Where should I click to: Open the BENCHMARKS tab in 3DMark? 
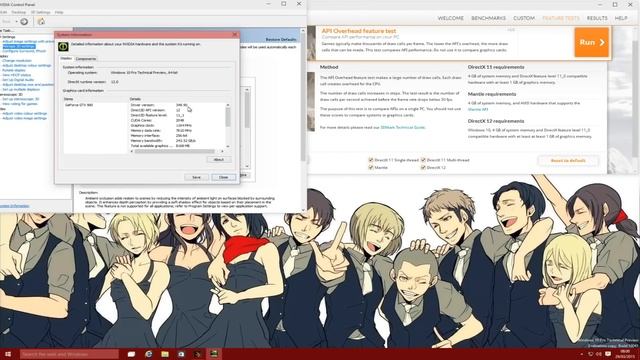(x=489, y=18)
